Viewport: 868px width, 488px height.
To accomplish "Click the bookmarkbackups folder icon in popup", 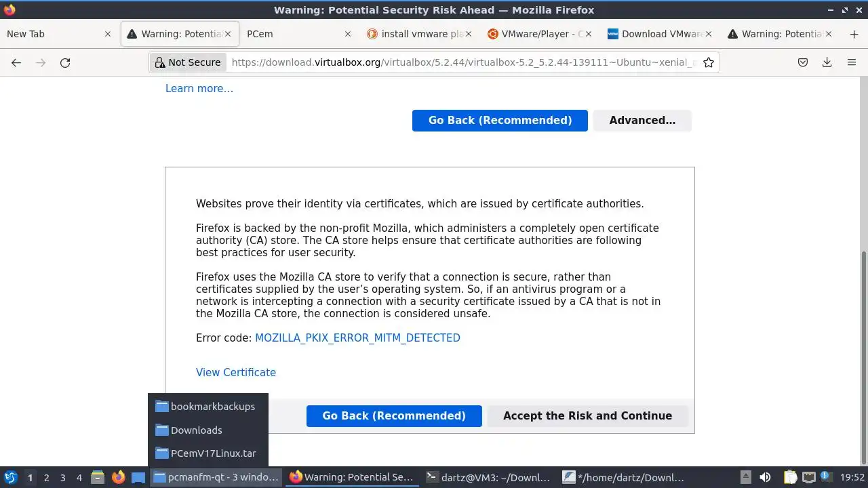I will [x=161, y=406].
